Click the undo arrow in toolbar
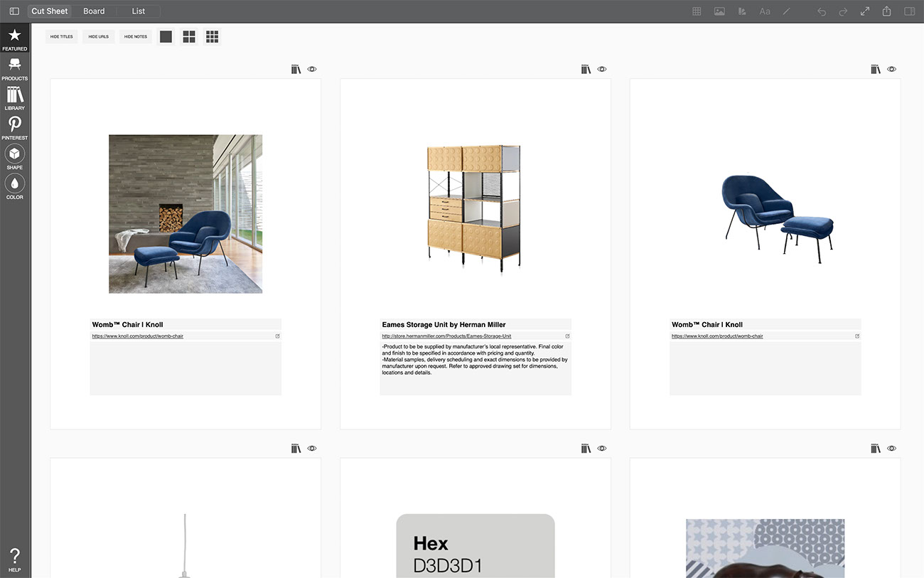The height and width of the screenshot is (578, 924). 822,11
